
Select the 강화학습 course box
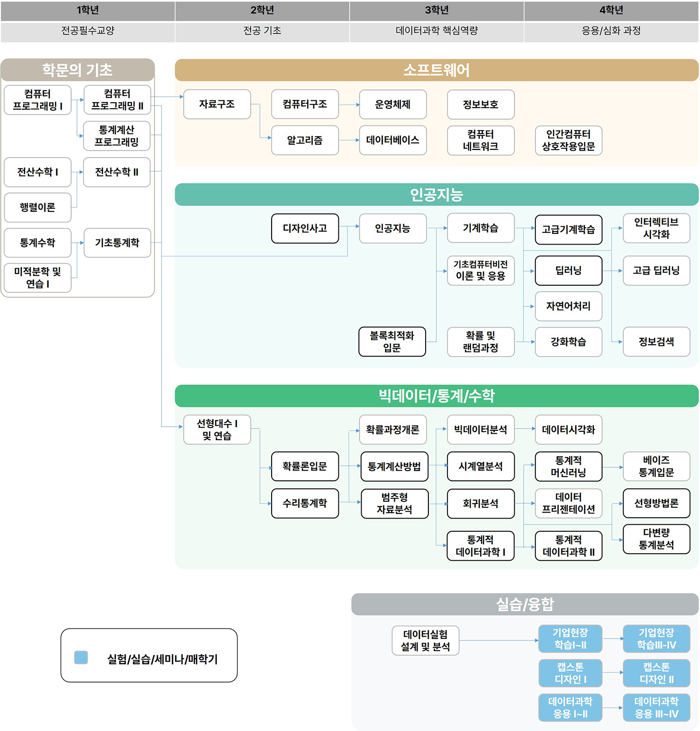tap(568, 342)
